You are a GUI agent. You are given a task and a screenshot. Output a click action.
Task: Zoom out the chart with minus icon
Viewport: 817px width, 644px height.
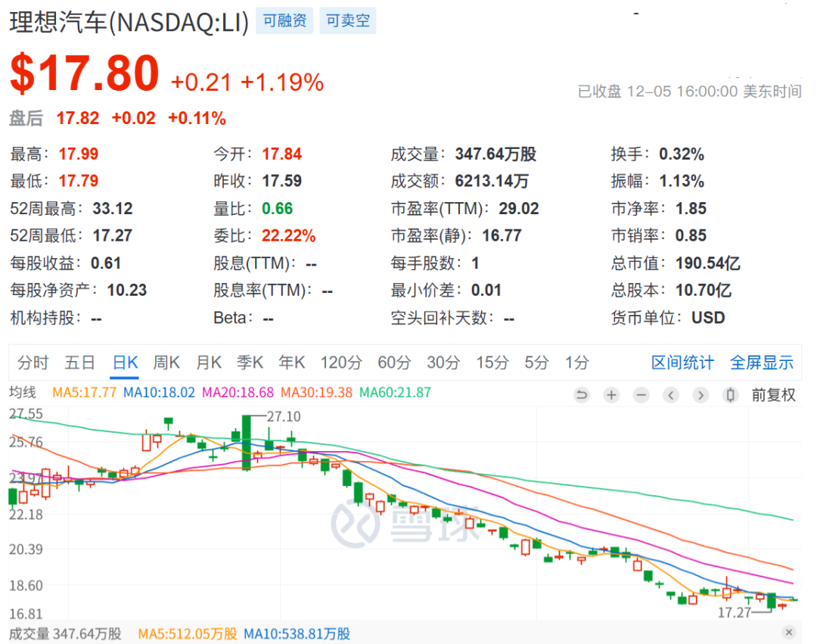click(x=641, y=394)
